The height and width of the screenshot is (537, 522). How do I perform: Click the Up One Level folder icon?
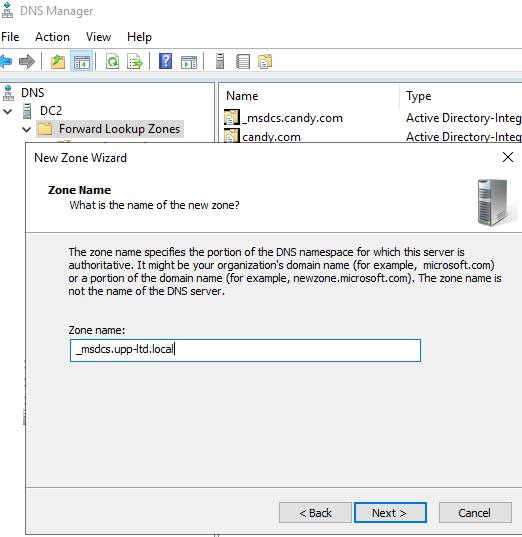58,62
